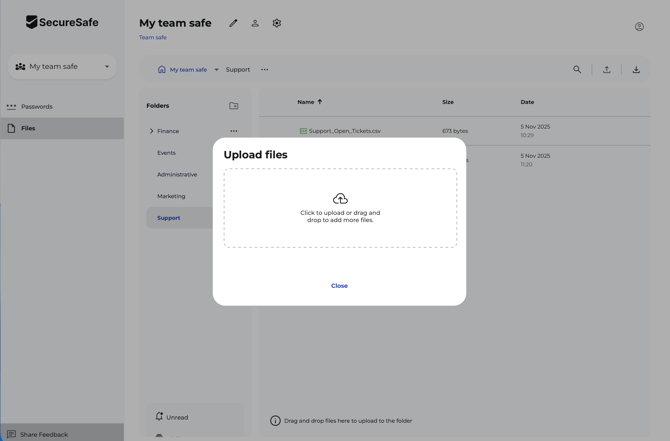The width and height of the screenshot is (670, 441).
Task: Select the Marketing folder
Action: [171, 196]
